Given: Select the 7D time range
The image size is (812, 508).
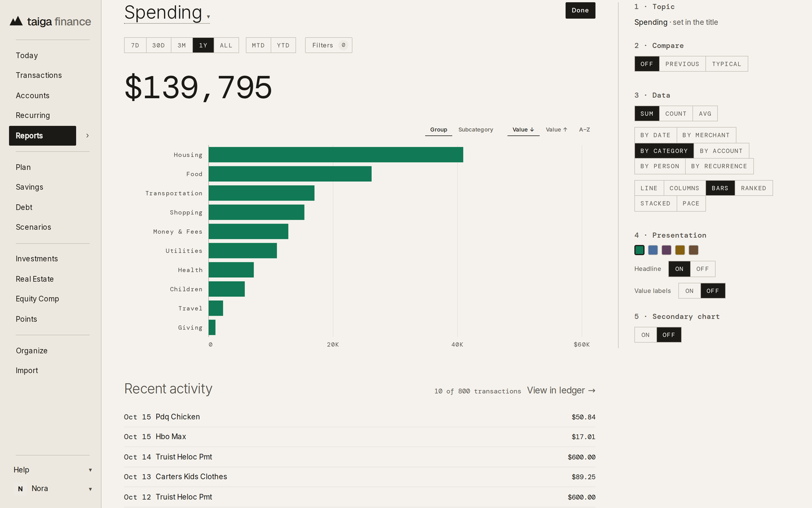Looking at the screenshot, I should point(135,45).
